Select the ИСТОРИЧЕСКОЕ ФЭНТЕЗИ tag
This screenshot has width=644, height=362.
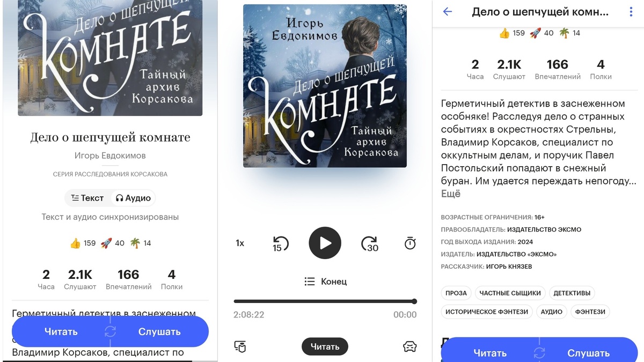click(487, 312)
